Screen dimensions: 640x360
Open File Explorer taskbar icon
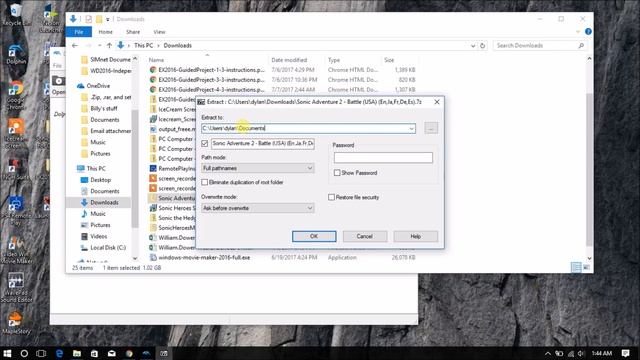point(77,353)
